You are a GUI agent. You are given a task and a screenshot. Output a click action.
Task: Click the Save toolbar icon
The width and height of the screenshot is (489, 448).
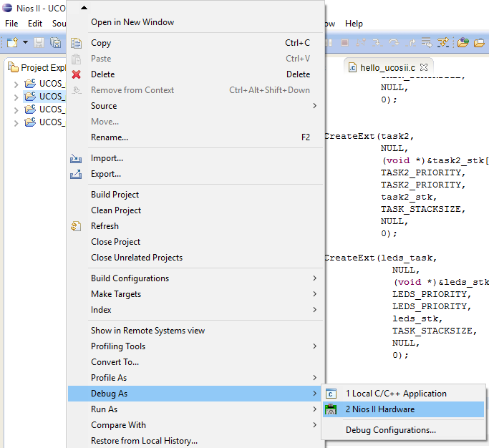tap(39, 42)
